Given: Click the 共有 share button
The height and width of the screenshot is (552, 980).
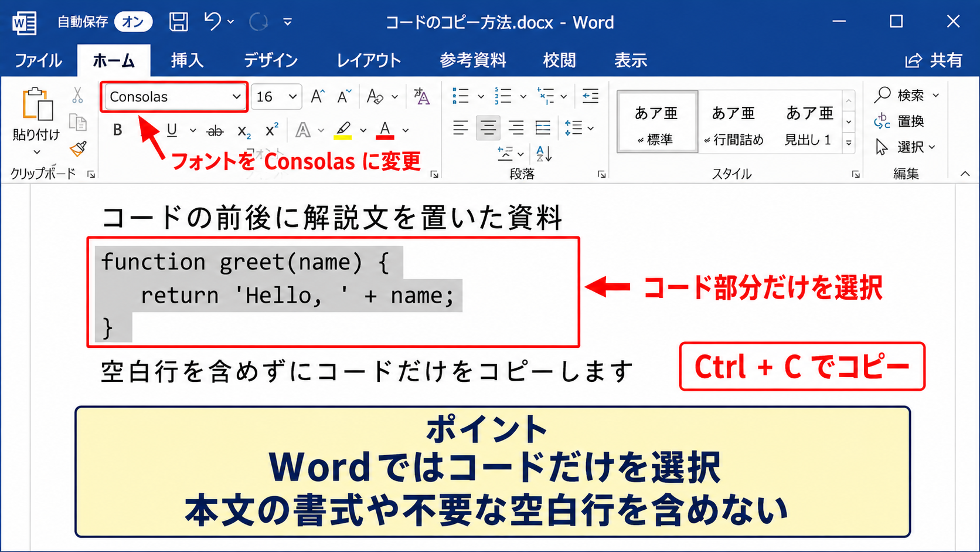Looking at the screenshot, I should pos(934,60).
